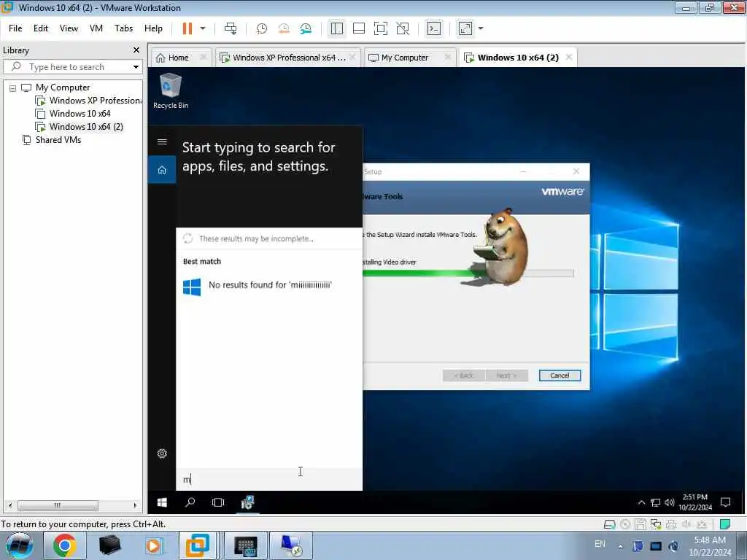Image resolution: width=747 pixels, height=560 pixels.
Task: Open the guest Action Center icon
Action: [x=726, y=502]
